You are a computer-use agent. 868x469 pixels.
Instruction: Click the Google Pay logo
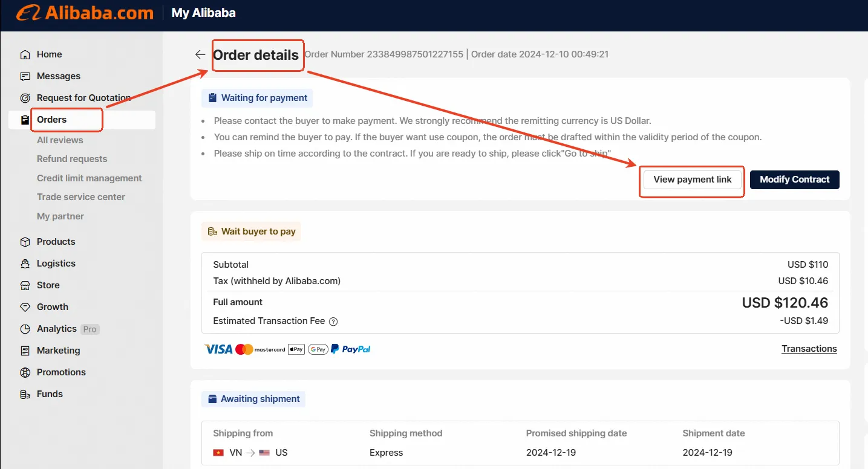pyautogui.click(x=318, y=349)
